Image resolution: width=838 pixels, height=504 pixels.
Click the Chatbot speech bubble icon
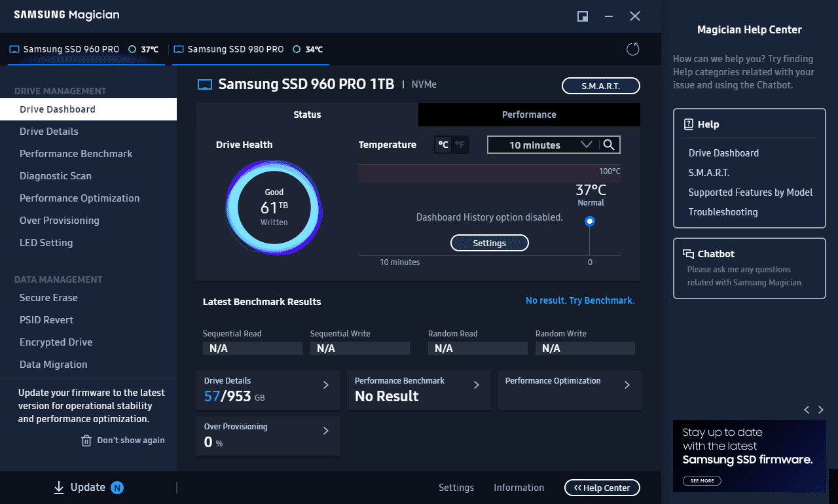pos(688,254)
